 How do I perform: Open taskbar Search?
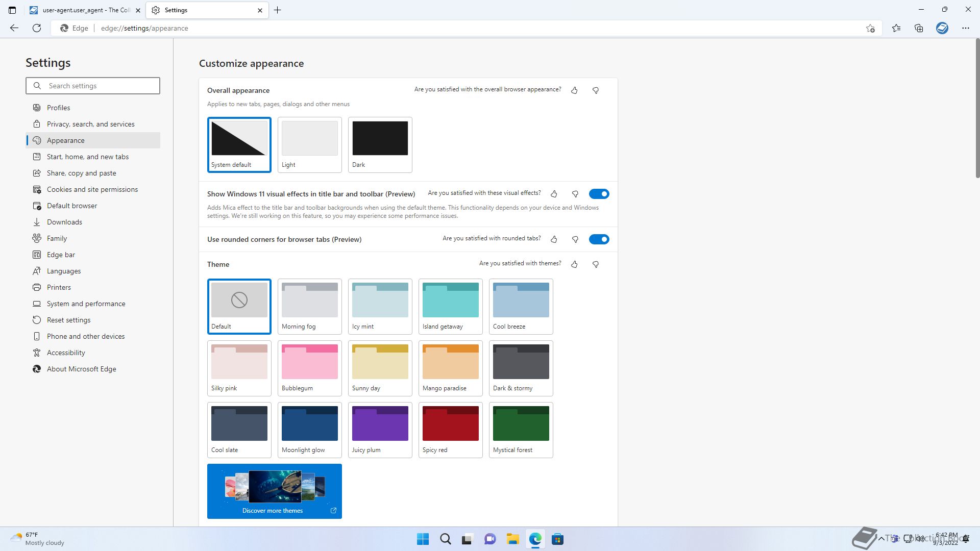(x=446, y=539)
